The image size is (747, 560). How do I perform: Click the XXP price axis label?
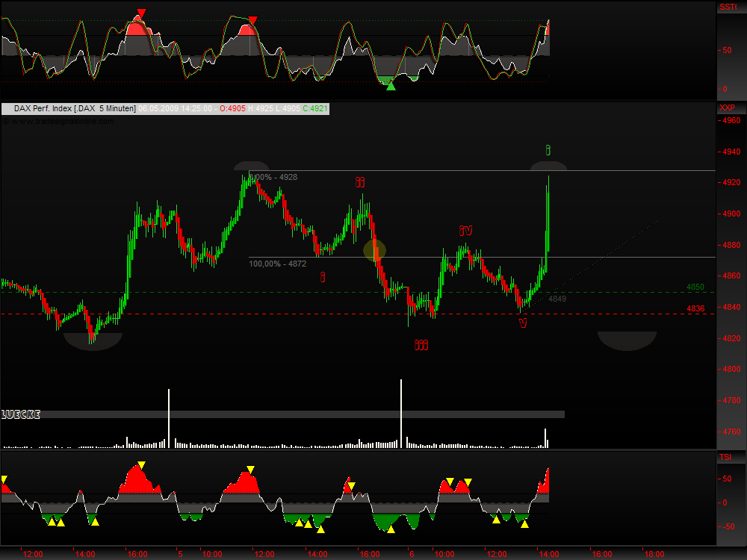point(727,108)
